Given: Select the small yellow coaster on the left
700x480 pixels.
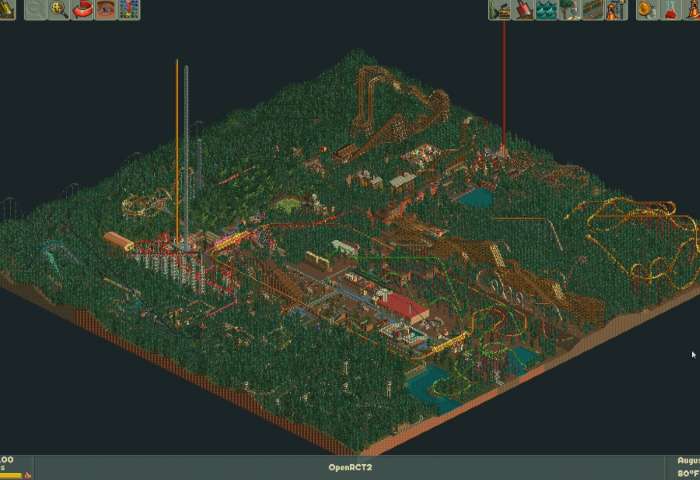Looking at the screenshot, I should click(145, 203).
